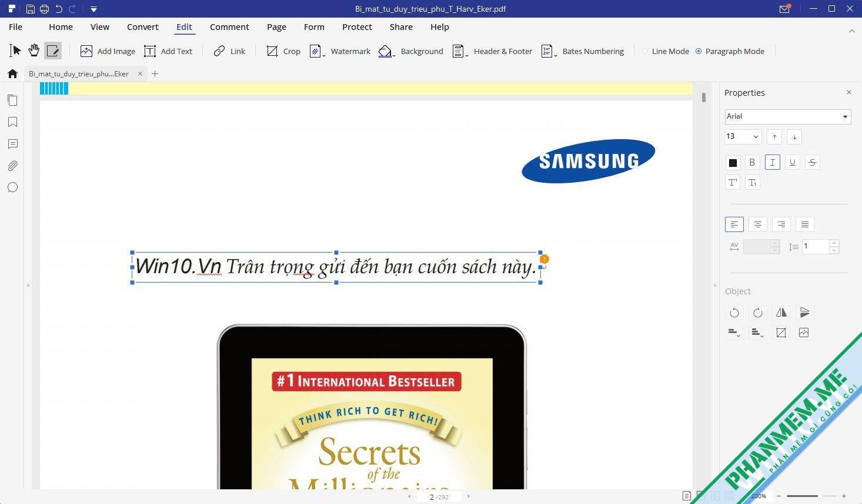Screen dimensions: 862x504
Task: Flip object vertically
Action: (x=804, y=313)
